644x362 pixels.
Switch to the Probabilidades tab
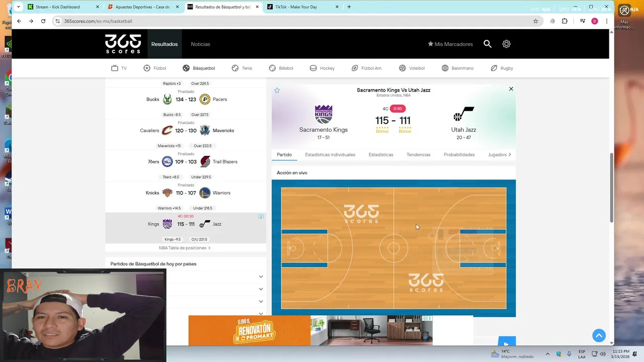(x=459, y=155)
